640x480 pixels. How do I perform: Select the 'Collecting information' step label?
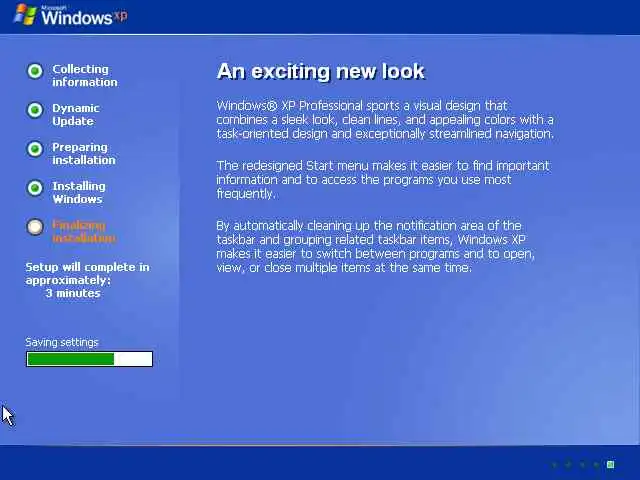84,76
